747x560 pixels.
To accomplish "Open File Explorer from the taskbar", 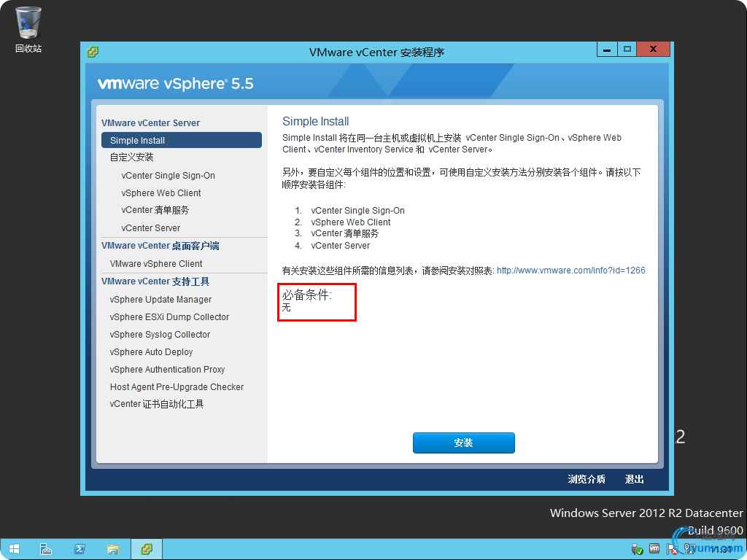I will [x=113, y=549].
